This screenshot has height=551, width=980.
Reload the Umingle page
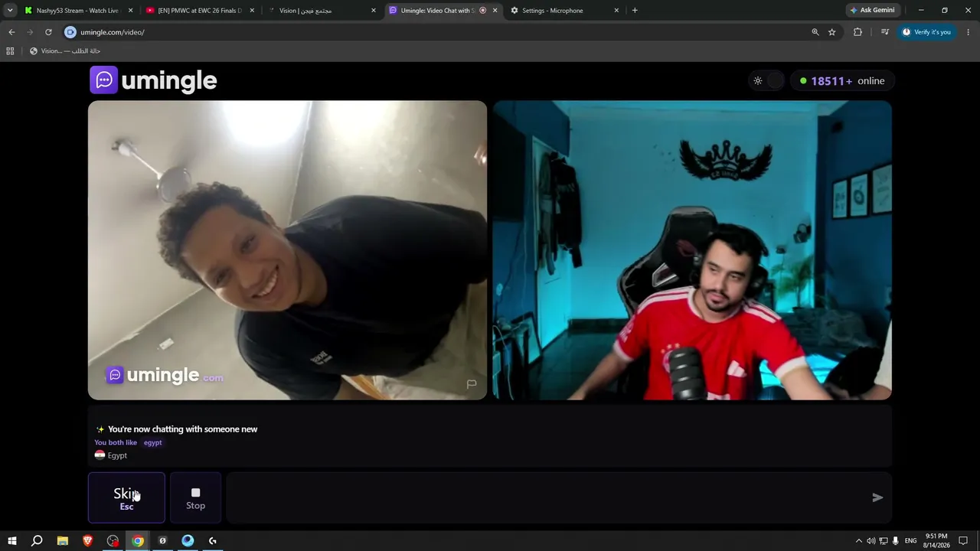pyautogui.click(x=48, y=32)
